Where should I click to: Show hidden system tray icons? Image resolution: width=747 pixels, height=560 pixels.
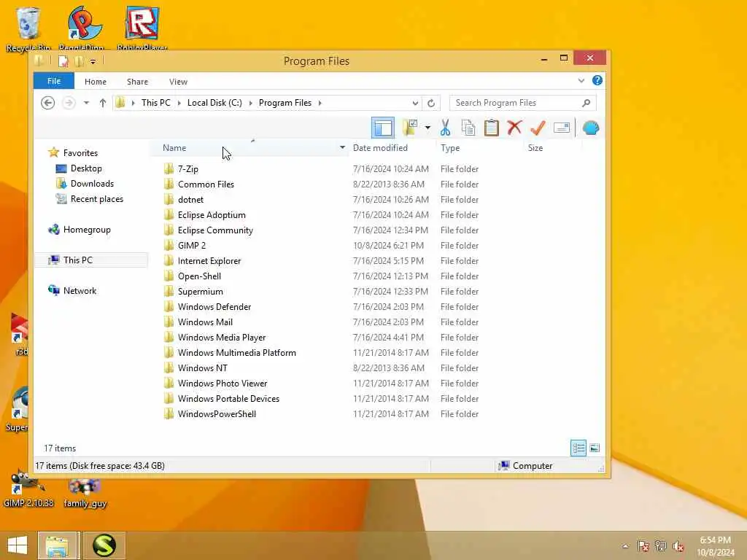625,546
